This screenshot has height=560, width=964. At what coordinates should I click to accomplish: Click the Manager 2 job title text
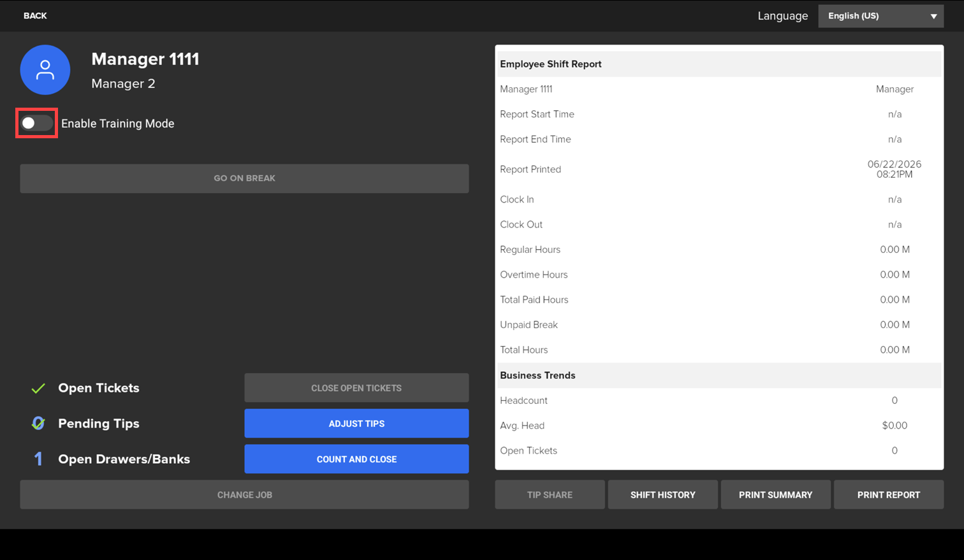click(123, 83)
